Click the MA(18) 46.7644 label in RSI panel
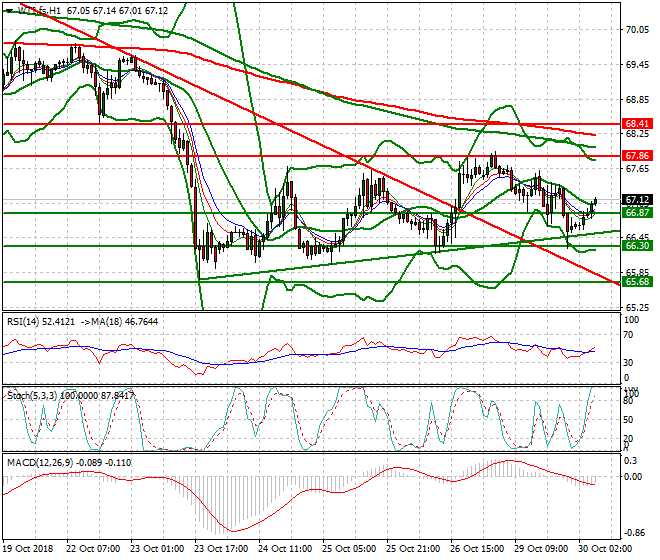The image size is (660, 560). point(122,322)
